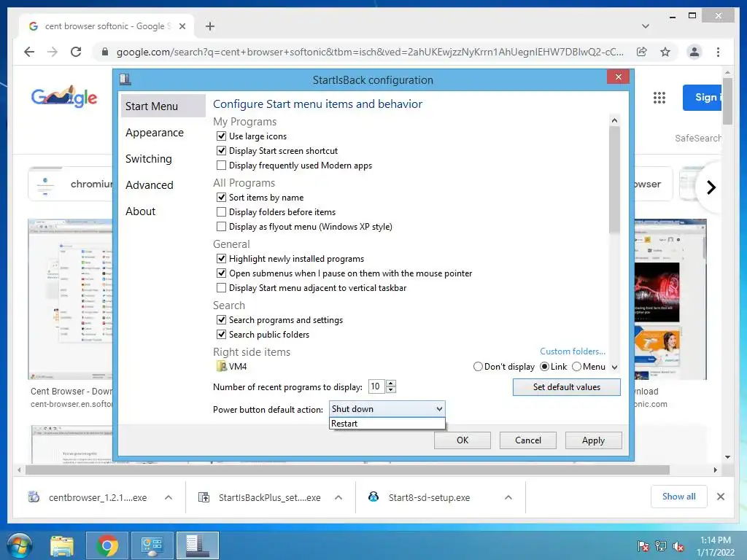Uncheck Display Start screen shortcut
747x560 pixels.
[x=221, y=151]
